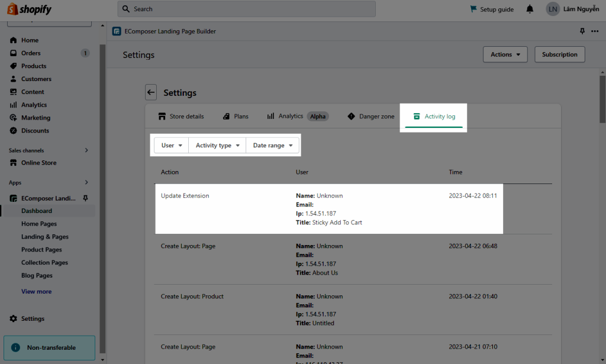This screenshot has width=606, height=364.
Task: Click the Plans tab icon
Action: click(226, 117)
